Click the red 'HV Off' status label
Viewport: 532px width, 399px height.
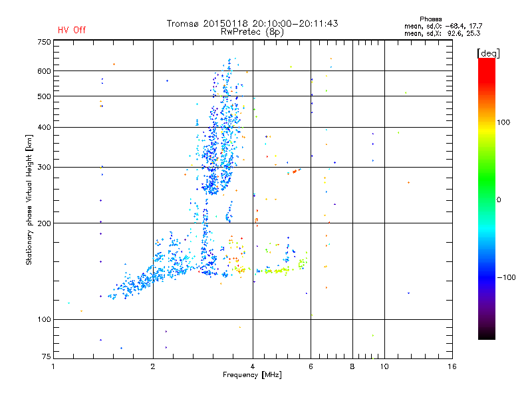[x=72, y=30]
